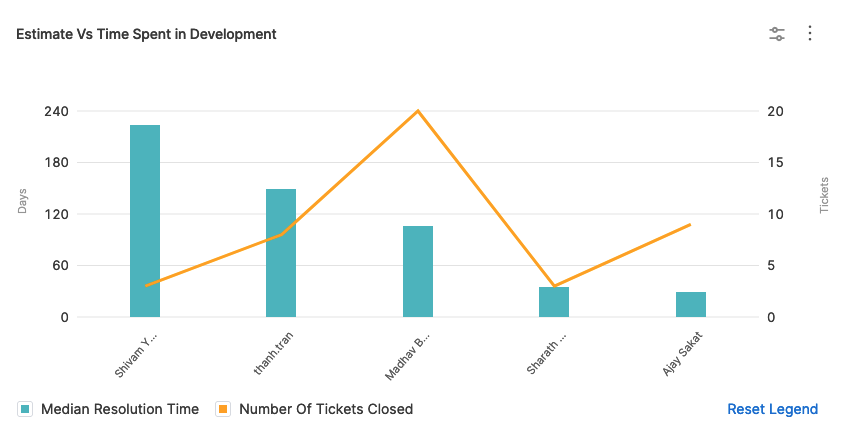Select the Shivam Y... teal bar
Viewport: 841px width, 430px height.
click(x=145, y=221)
